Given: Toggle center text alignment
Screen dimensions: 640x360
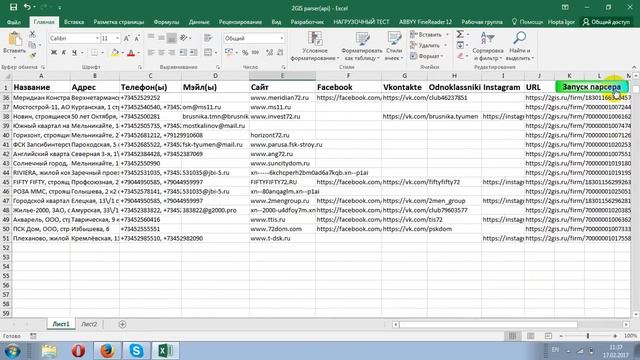Looking at the screenshot, I should [161, 52].
